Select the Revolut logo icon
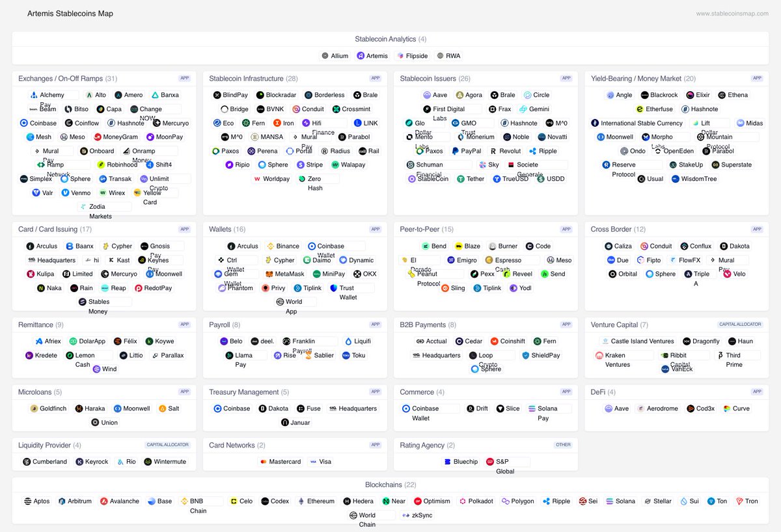 click(494, 151)
